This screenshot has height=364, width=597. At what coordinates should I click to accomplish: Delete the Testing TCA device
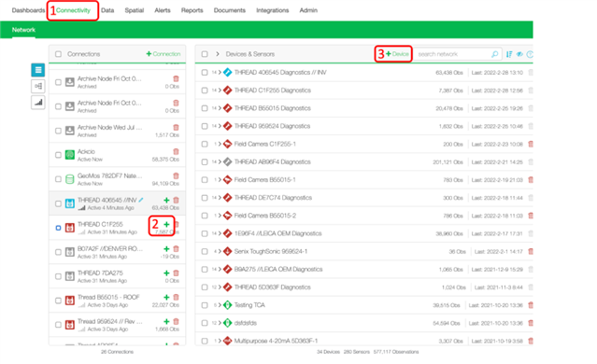pos(531,305)
